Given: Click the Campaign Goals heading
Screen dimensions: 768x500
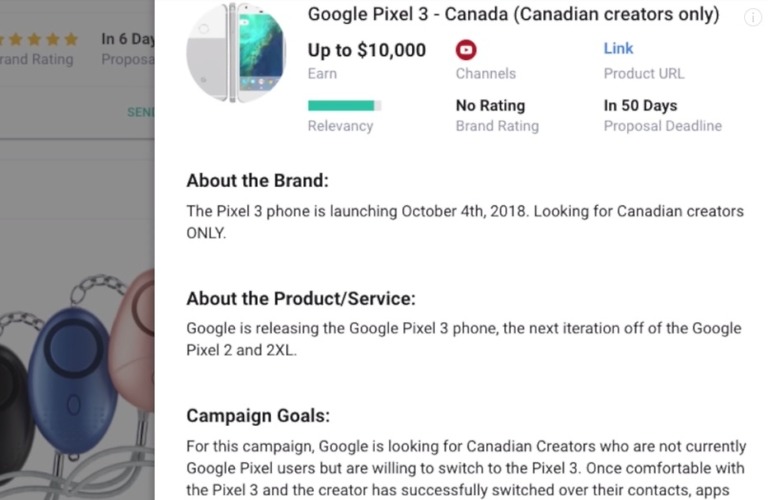Looking at the screenshot, I should [x=258, y=415].
